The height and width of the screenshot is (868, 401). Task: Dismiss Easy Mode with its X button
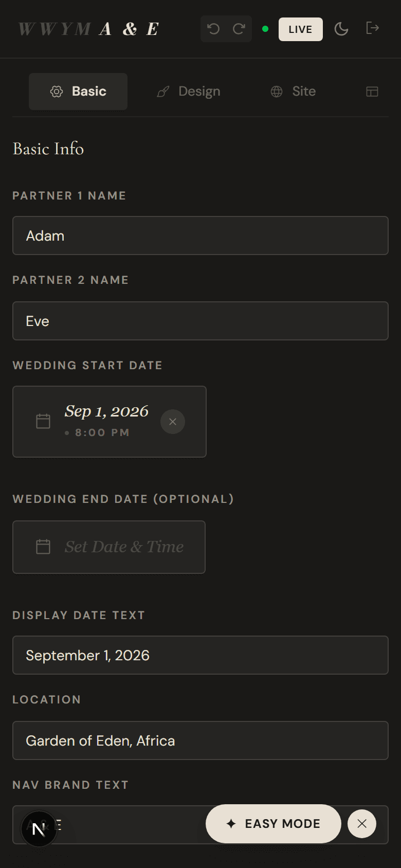(361, 824)
